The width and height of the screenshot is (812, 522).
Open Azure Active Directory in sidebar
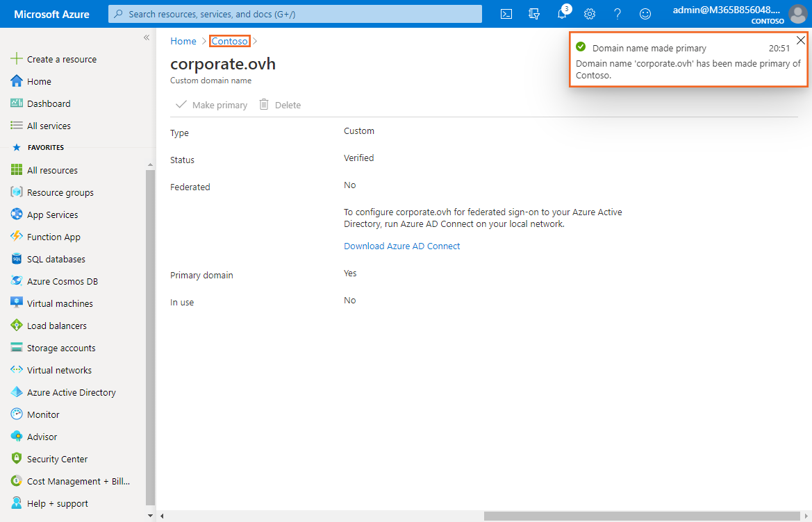coord(71,392)
